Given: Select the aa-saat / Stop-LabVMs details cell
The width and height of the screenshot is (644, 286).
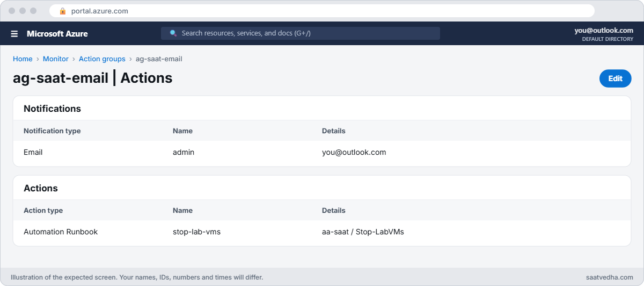Looking at the screenshot, I should click(x=363, y=232).
